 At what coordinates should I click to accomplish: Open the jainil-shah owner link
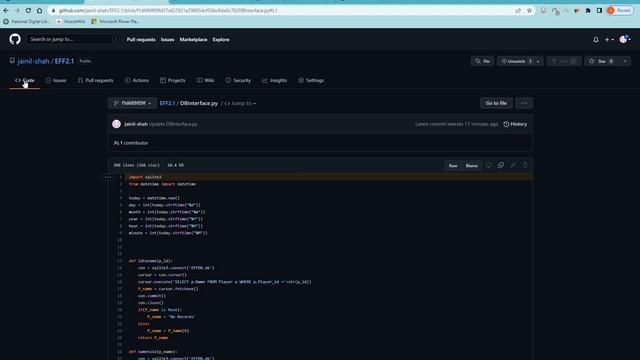[x=33, y=61]
